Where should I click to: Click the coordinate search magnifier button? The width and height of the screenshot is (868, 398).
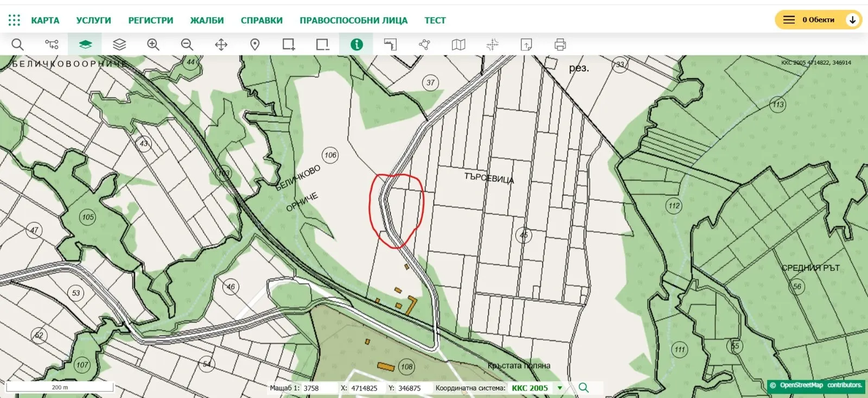584,388
